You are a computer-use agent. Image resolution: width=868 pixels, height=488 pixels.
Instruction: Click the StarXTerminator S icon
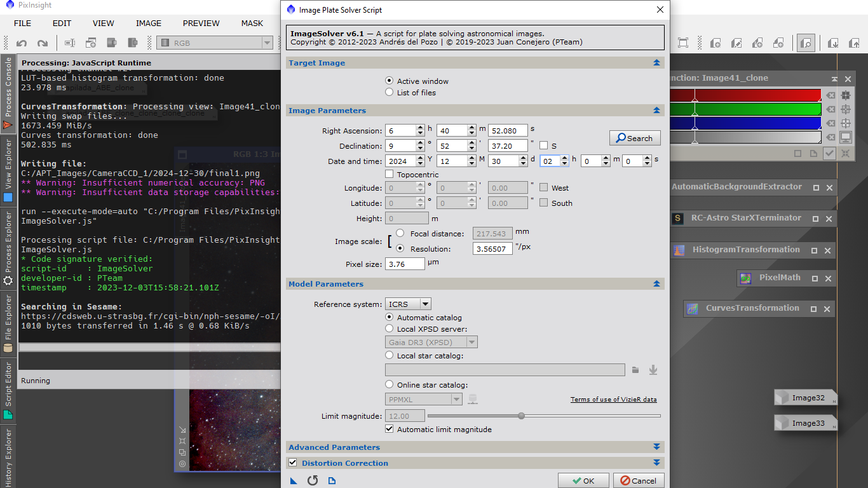coord(679,219)
